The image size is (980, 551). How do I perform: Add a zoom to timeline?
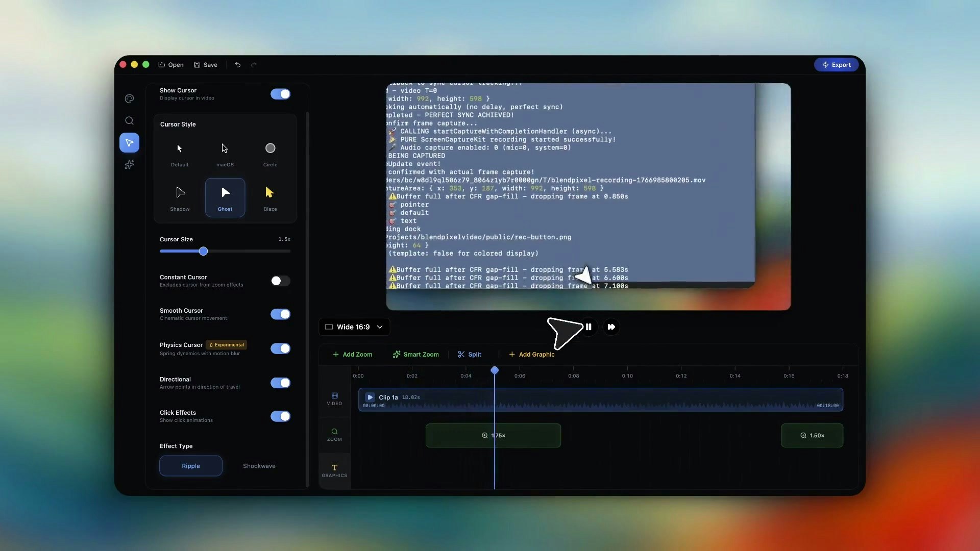pyautogui.click(x=352, y=354)
